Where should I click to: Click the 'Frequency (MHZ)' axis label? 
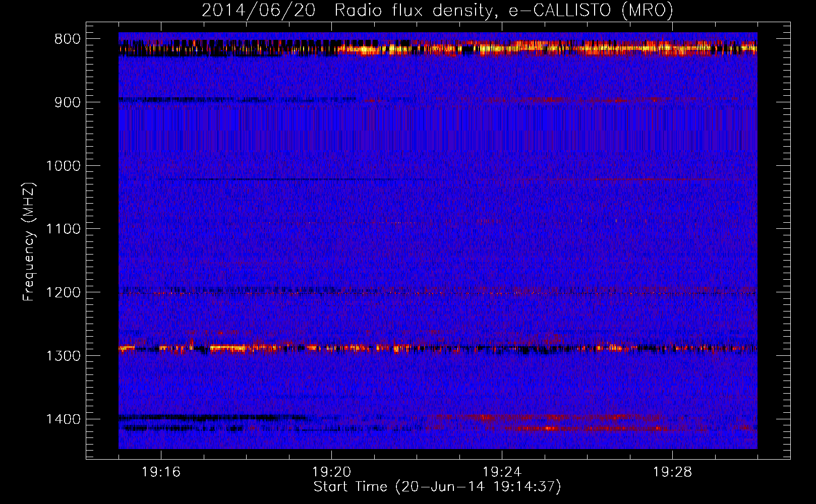(29, 242)
